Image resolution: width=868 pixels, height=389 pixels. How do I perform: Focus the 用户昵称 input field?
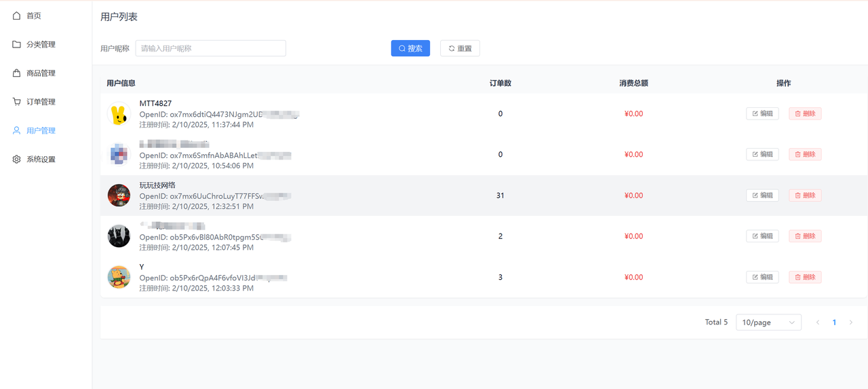coord(210,48)
